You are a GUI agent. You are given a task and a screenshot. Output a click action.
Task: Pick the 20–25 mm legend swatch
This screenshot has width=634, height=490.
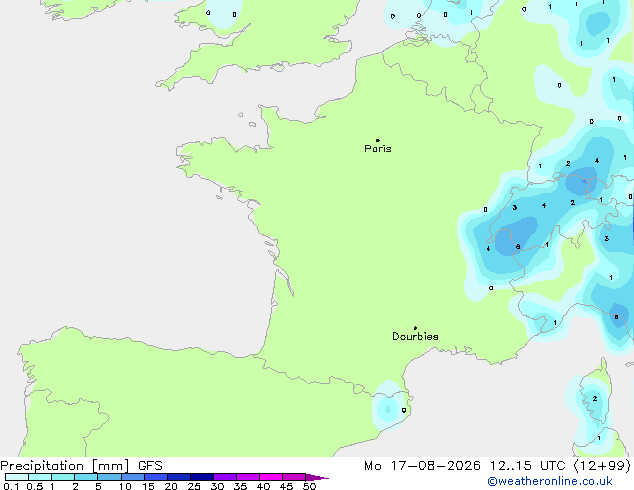(179, 477)
